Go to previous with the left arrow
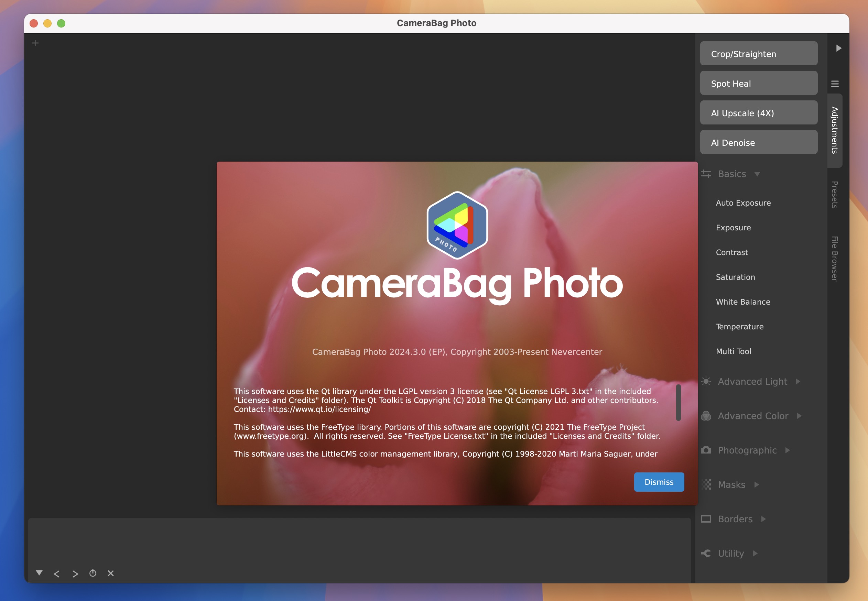The image size is (868, 601). click(56, 574)
